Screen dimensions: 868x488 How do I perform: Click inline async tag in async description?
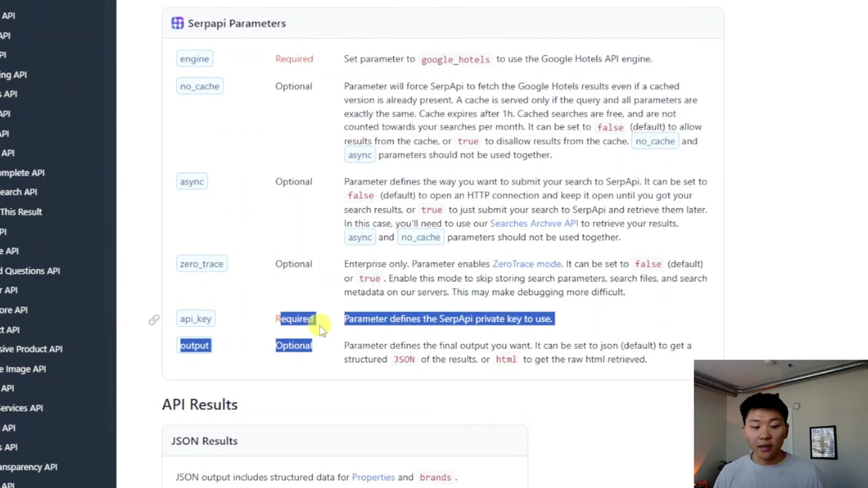click(x=360, y=238)
